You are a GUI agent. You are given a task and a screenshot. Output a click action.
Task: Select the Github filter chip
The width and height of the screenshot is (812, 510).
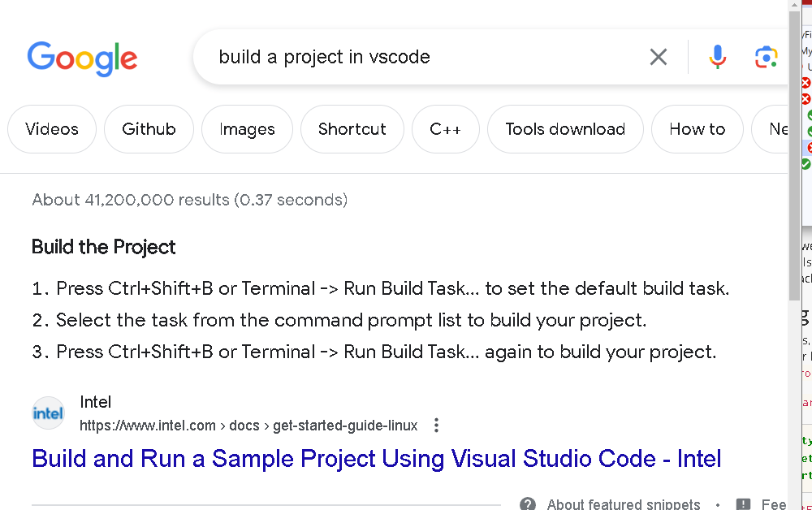[x=149, y=129]
